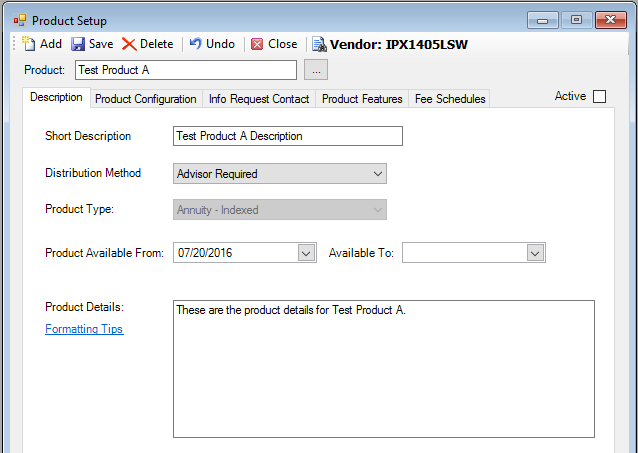The width and height of the screenshot is (638, 453).
Task: Click the Vendor icon in toolbar
Action: [x=318, y=44]
